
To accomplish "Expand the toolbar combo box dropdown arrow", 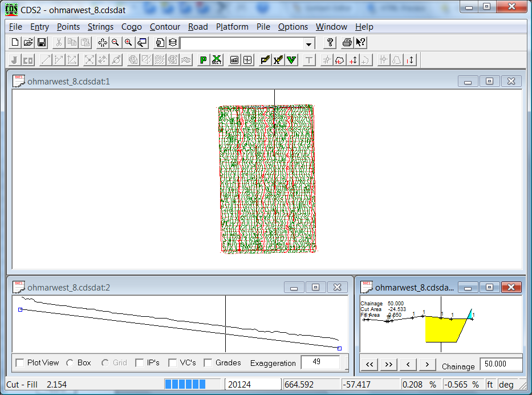I will (308, 43).
